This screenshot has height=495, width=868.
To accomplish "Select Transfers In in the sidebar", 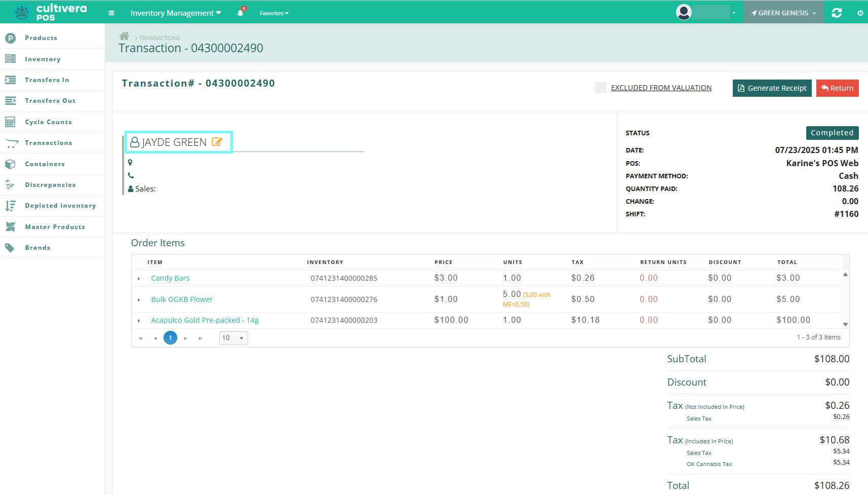I will (47, 80).
